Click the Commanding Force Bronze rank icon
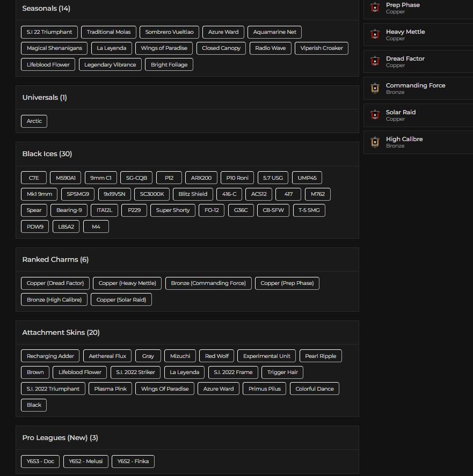 (x=375, y=89)
